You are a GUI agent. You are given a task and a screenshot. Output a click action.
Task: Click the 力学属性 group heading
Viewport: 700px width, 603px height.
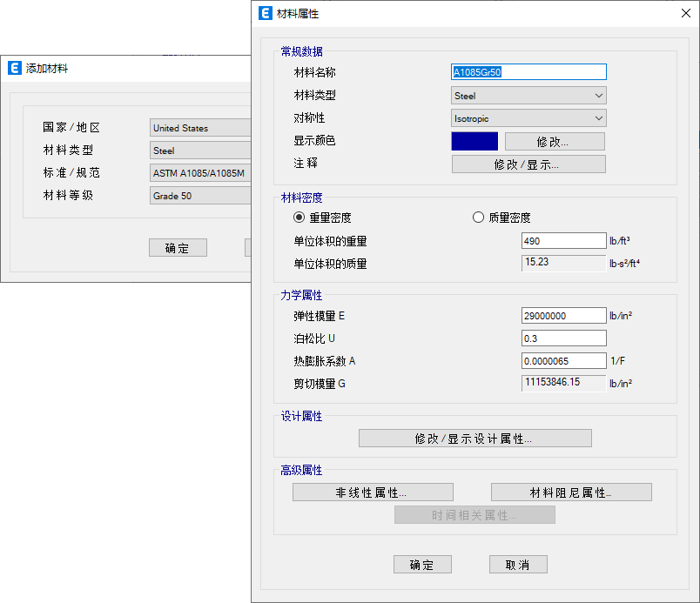(301, 295)
